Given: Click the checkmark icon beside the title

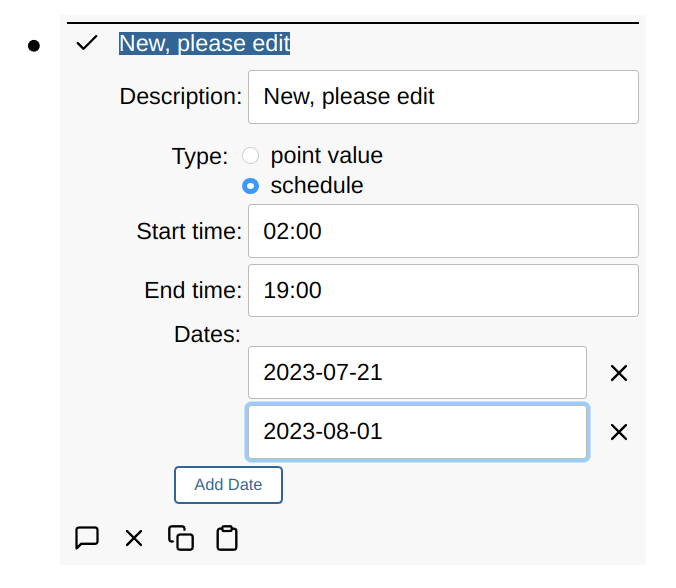Looking at the screenshot, I should point(87,44).
